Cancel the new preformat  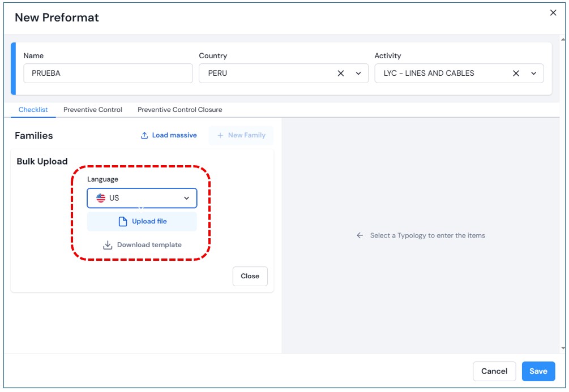[x=494, y=372]
